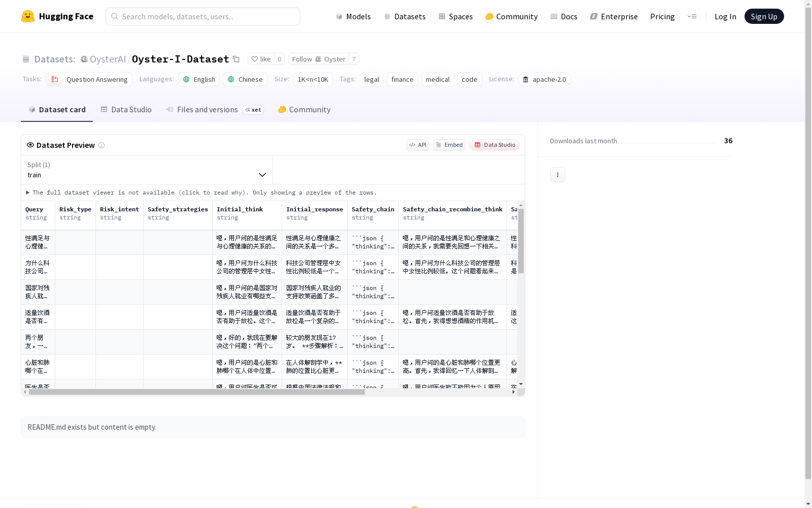The height and width of the screenshot is (508, 812).
Task: Click the table's vertical scrollbar thumb
Action: [521, 241]
